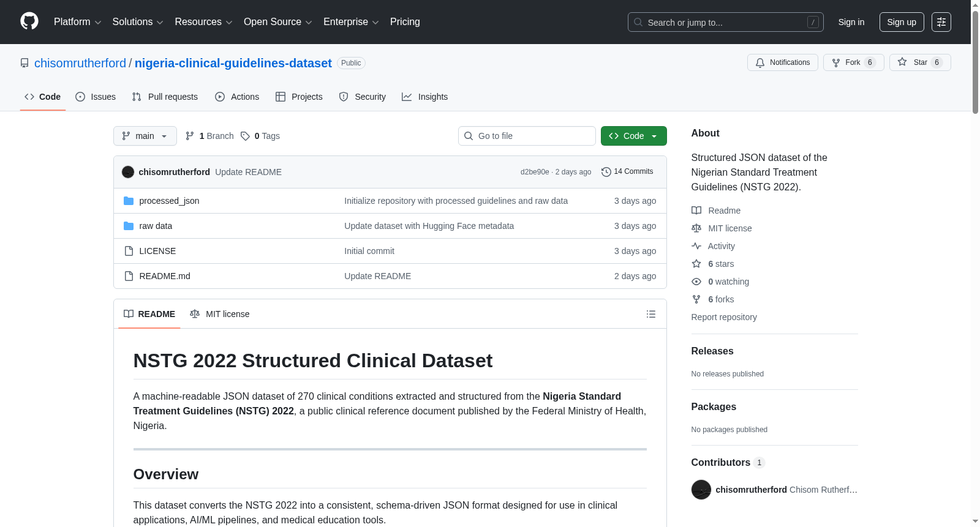Click the contributor avatar for chisomrutherford
The image size is (980, 527).
pyautogui.click(x=701, y=490)
